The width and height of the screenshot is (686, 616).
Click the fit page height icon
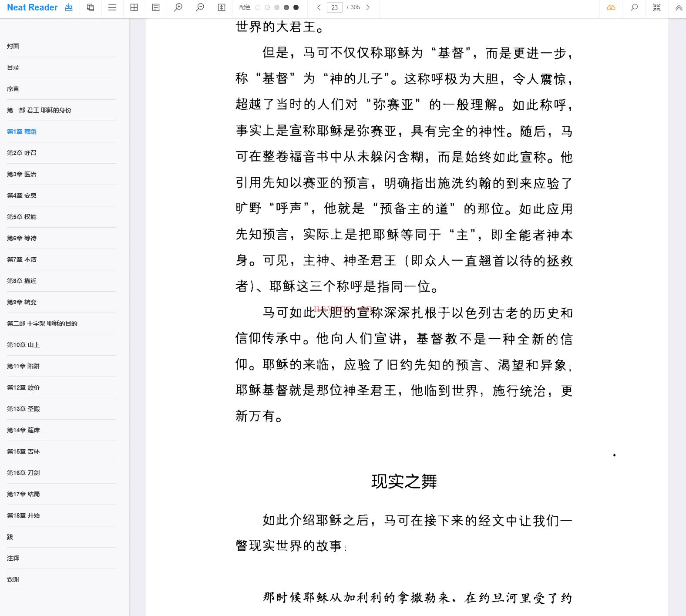[x=222, y=7]
